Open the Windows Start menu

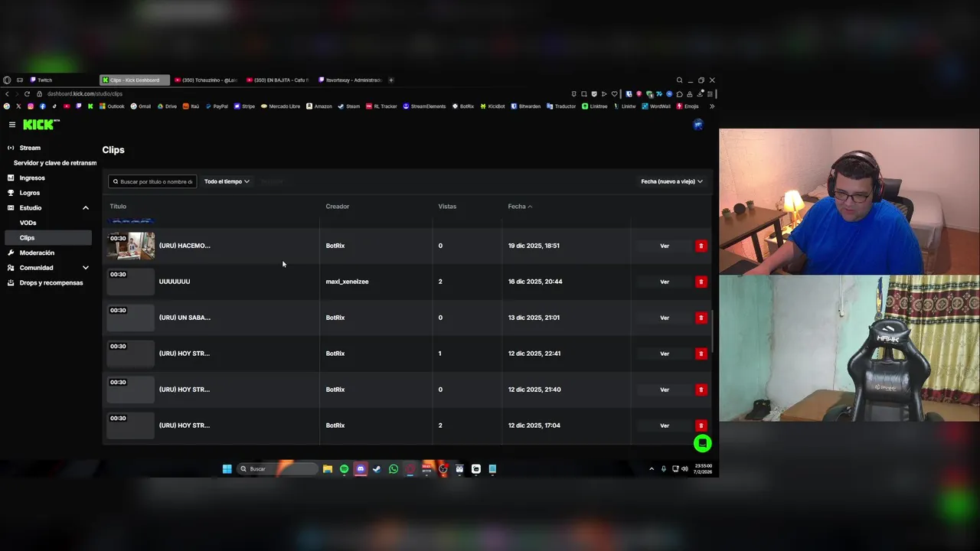(x=227, y=469)
